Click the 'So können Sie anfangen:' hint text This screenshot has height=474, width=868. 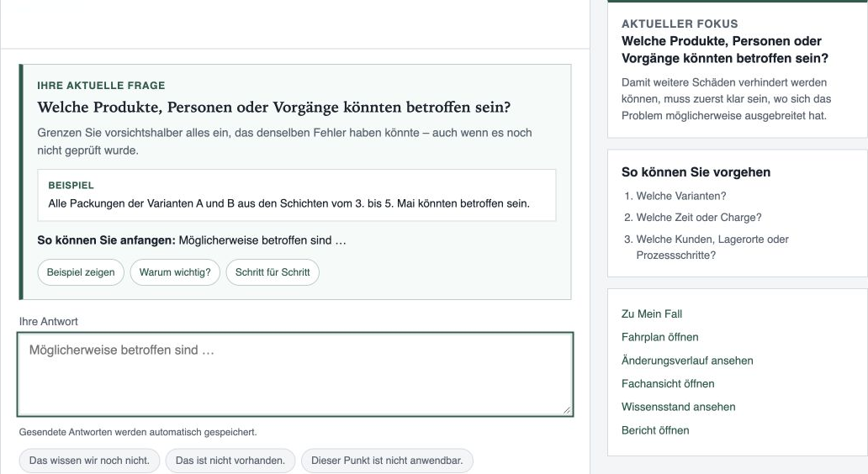(106, 240)
